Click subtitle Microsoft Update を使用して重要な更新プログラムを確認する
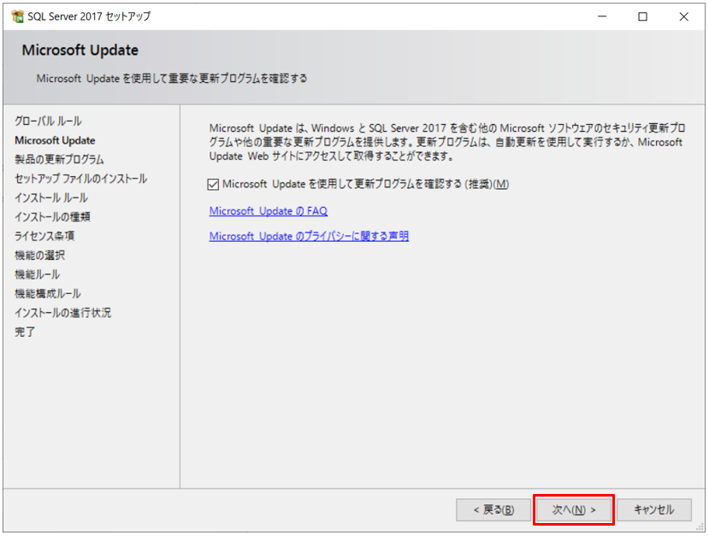 (x=172, y=79)
